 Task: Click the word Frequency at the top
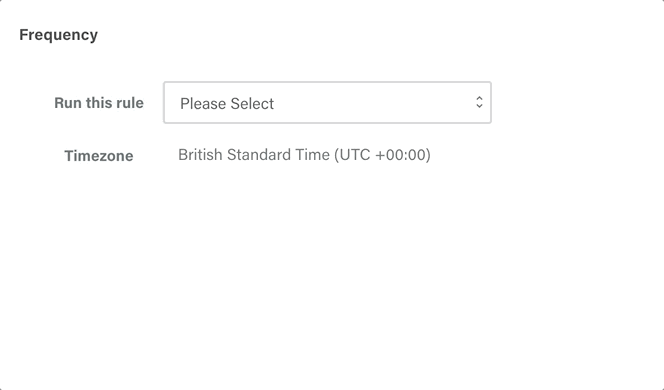point(58,35)
